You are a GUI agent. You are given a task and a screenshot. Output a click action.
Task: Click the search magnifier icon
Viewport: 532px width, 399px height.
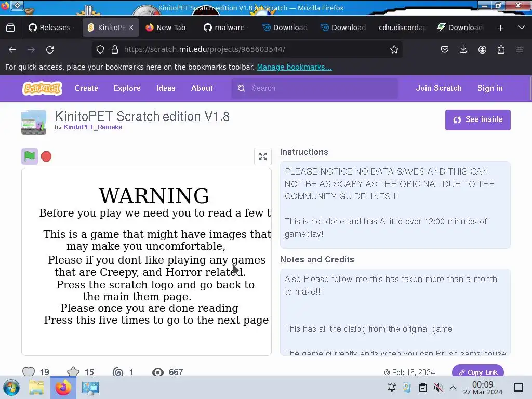(x=242, y=88)
